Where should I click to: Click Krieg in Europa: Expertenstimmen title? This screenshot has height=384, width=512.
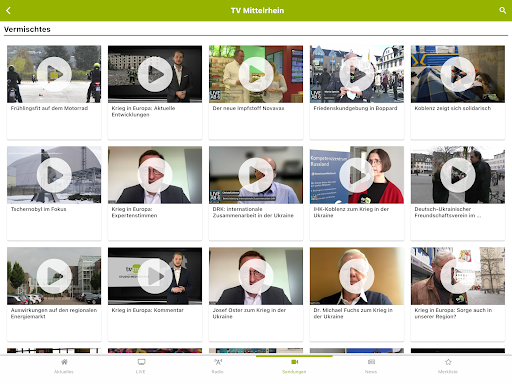(134, 212)
